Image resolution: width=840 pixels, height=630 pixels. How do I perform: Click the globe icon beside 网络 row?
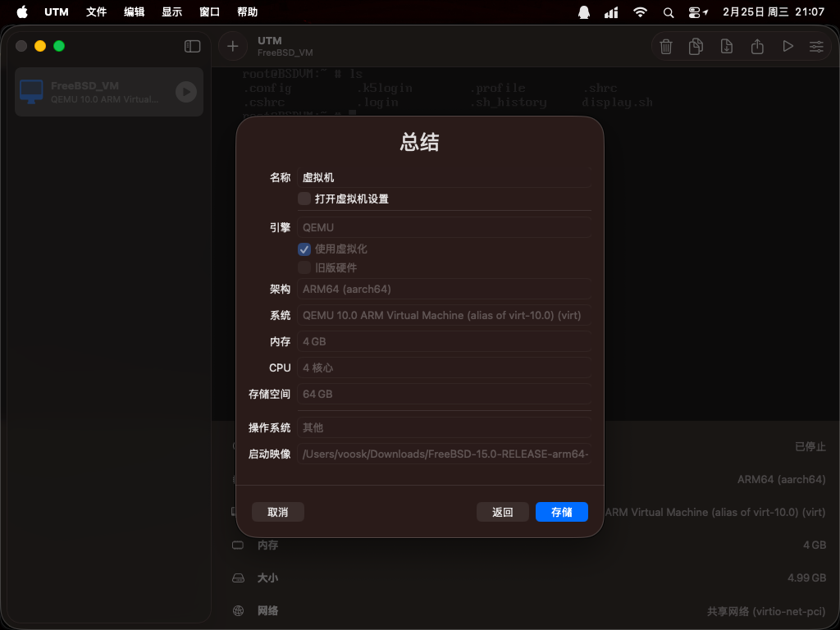click(239, 610)
